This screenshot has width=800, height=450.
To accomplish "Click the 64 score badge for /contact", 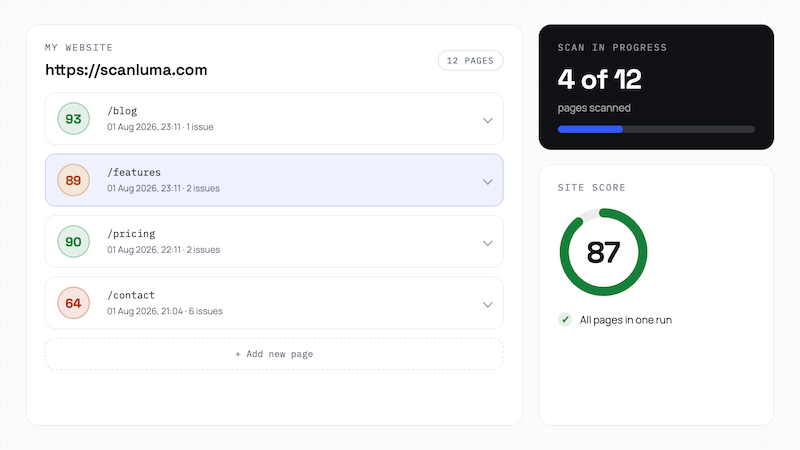I will 73,303.
